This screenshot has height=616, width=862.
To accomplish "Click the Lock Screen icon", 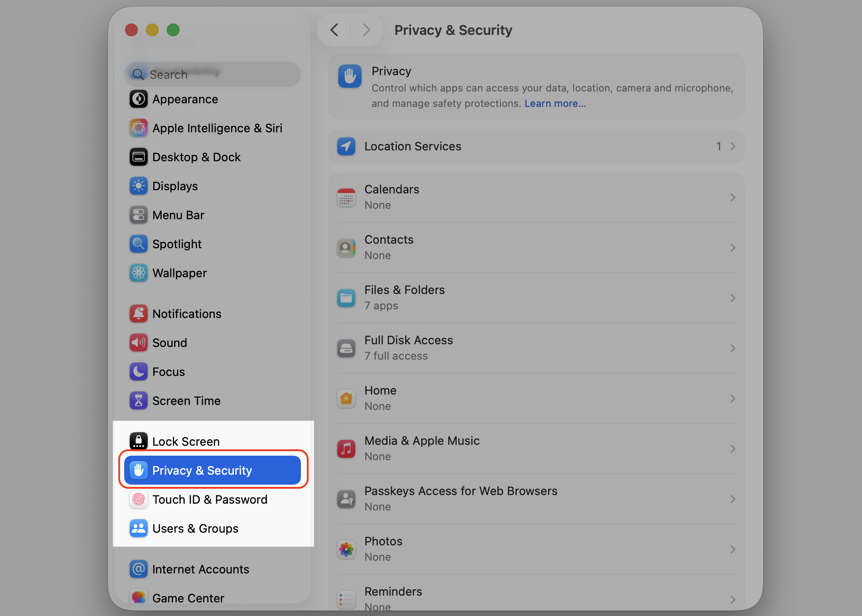I will coord(139,442).
